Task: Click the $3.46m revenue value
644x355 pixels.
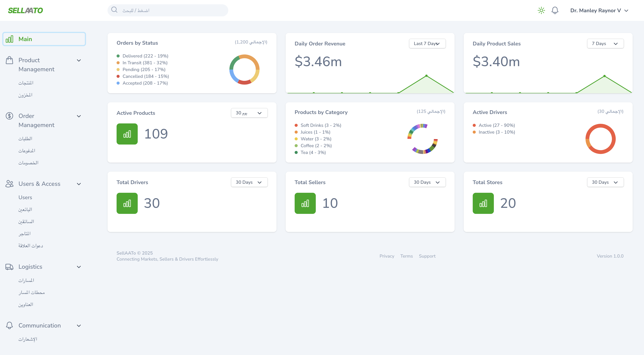Action: tap(318, 61)
